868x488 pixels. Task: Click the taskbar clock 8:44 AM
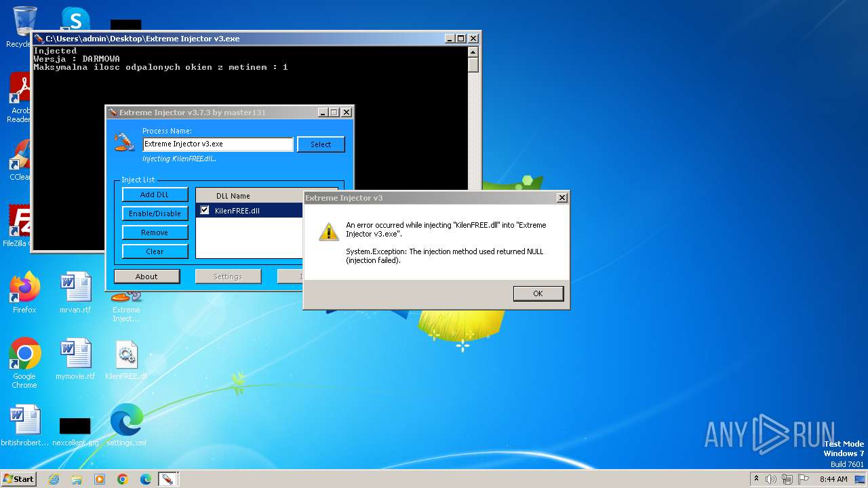point(833,479)
